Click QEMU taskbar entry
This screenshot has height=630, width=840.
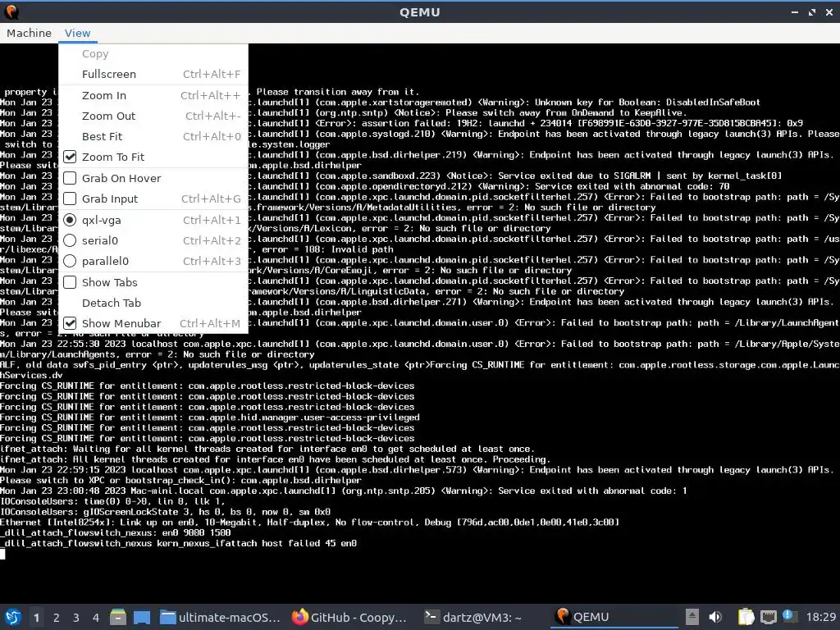point(614,617)
